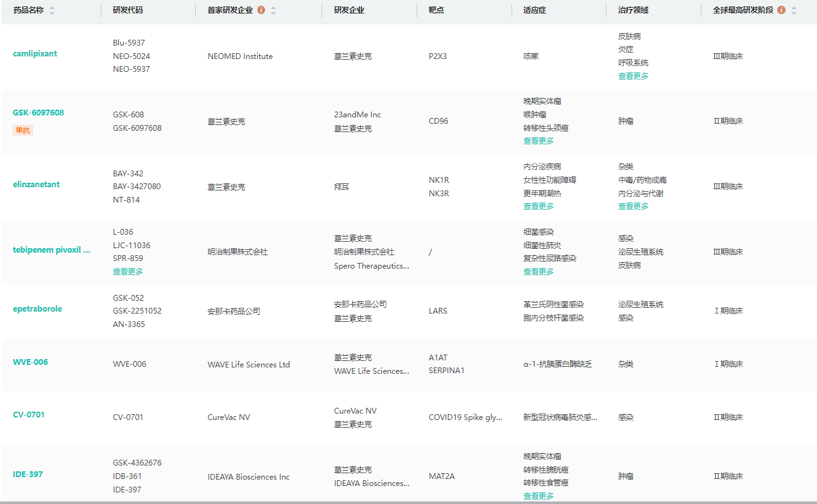Select CureVac NV first-developer cell
Viewport: 817px width, 504px height.
(228, 417)
